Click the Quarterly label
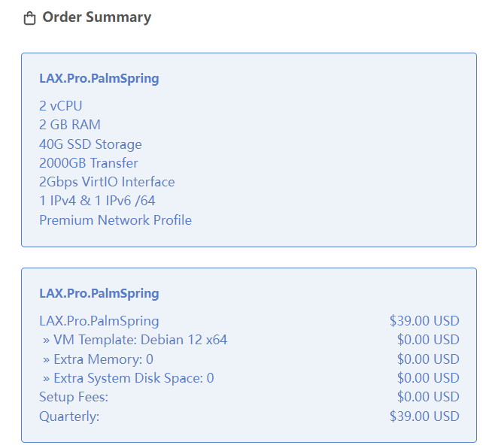 tap(69, 416)
